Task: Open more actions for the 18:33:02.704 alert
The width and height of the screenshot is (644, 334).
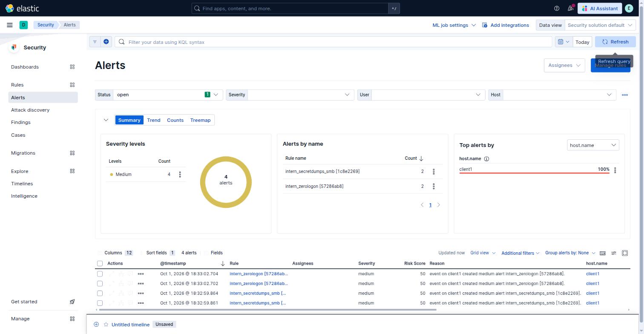Action: (141, 274)
